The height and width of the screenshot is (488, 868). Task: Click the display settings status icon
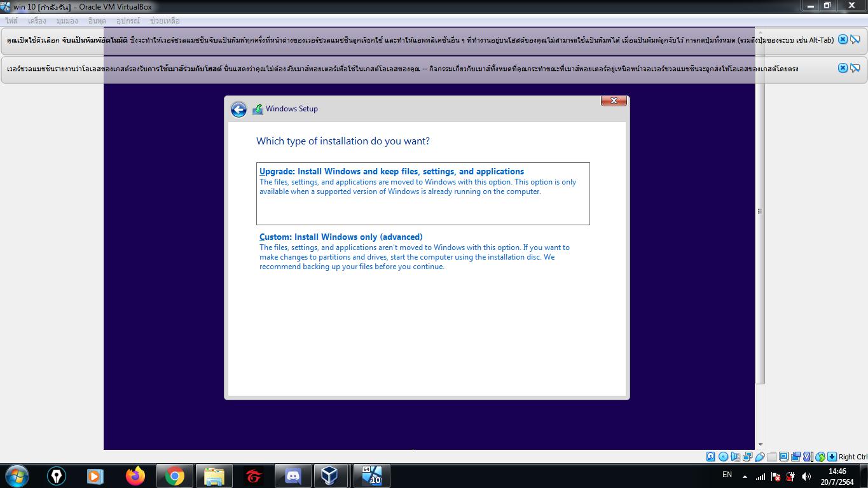click(x=783, y=457)
